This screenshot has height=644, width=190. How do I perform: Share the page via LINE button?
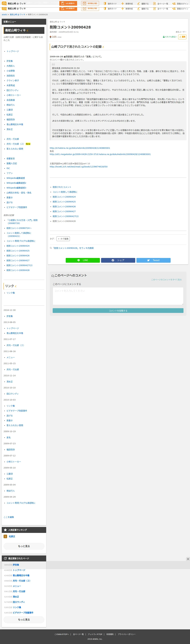pyautogui.click(x=83, y=260)
